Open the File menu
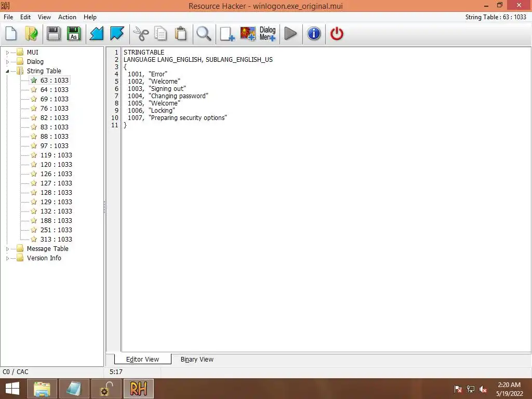Screen dimensions: 532x399 click(x=8, y=17)
